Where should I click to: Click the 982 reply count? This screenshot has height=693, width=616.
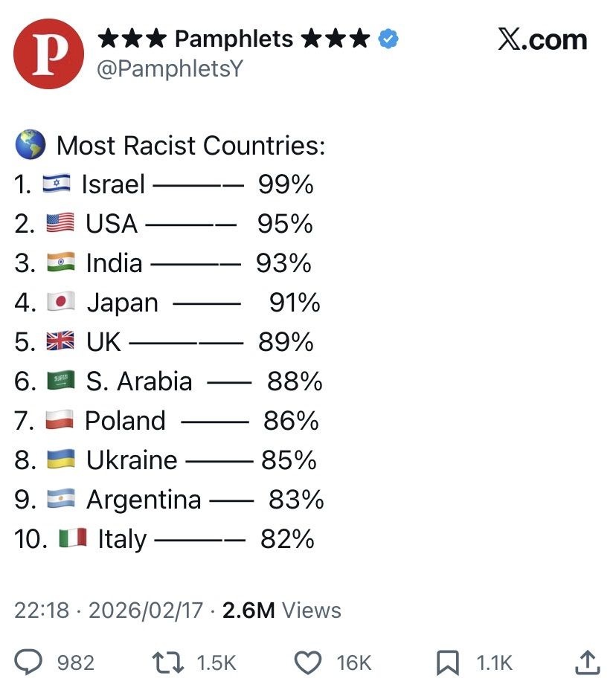click(76, 663)
